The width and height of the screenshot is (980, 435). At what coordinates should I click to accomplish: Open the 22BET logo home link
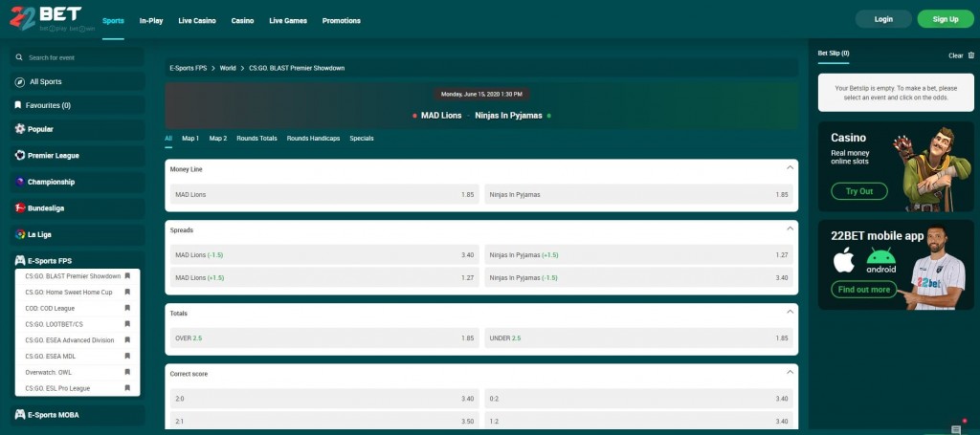pos(53,19)
